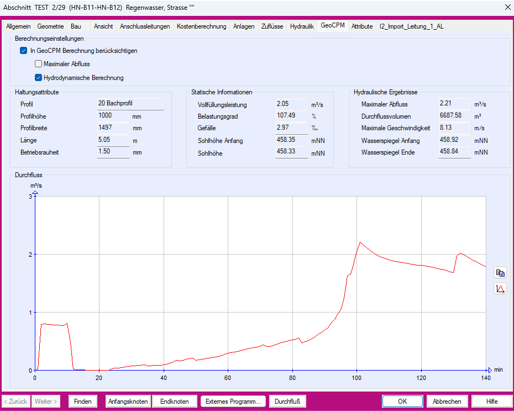Click the Durchflussvolumen value 6687.58
This screenshot has width=514, height=411.
point(454,116)
